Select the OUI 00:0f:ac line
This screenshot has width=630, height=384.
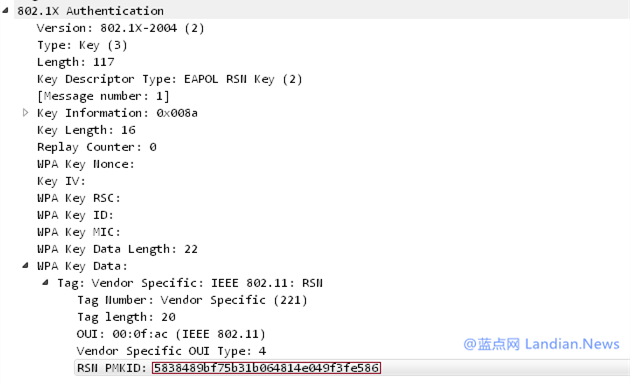(171, 334)
